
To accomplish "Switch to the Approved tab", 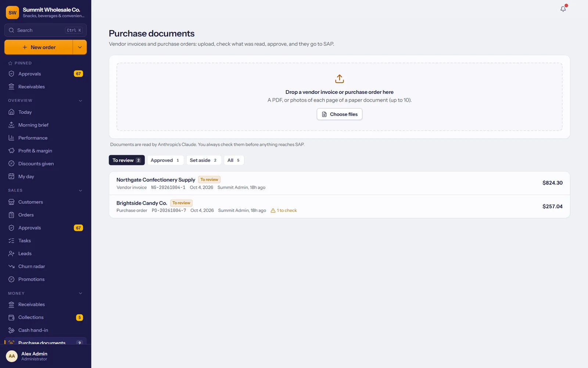I will pos(165,160).
